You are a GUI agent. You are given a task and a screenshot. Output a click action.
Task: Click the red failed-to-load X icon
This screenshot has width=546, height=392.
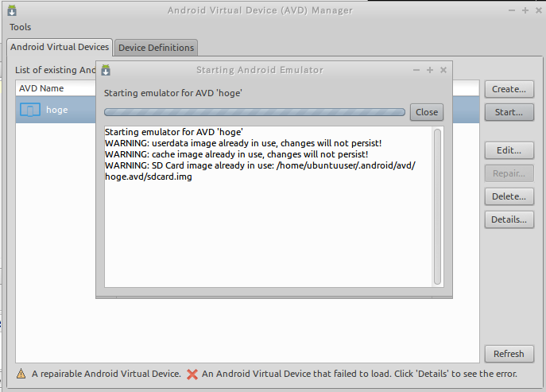[x=192, y=375]
